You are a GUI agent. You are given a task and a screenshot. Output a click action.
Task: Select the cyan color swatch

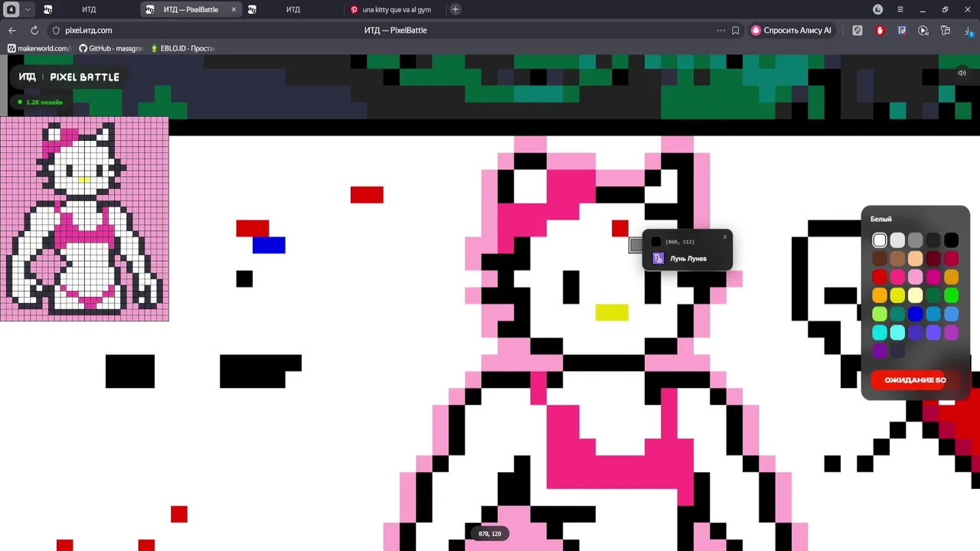point(880,332)
